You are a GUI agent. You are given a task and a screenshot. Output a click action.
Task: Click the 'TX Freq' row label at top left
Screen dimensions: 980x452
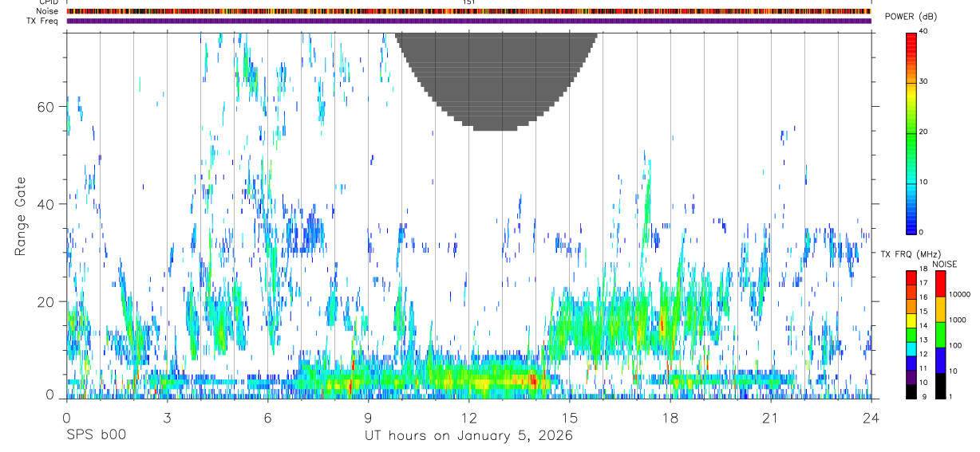41,21
